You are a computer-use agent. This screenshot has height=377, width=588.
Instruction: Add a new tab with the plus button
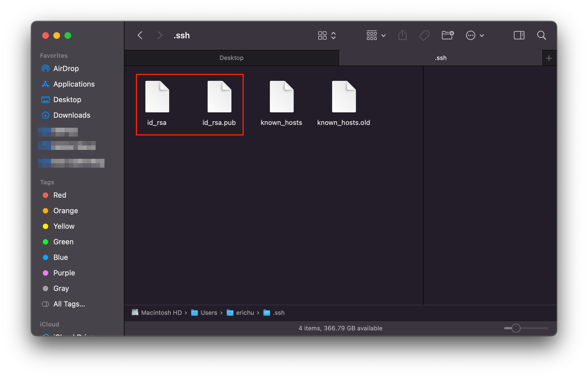(549, 58)
